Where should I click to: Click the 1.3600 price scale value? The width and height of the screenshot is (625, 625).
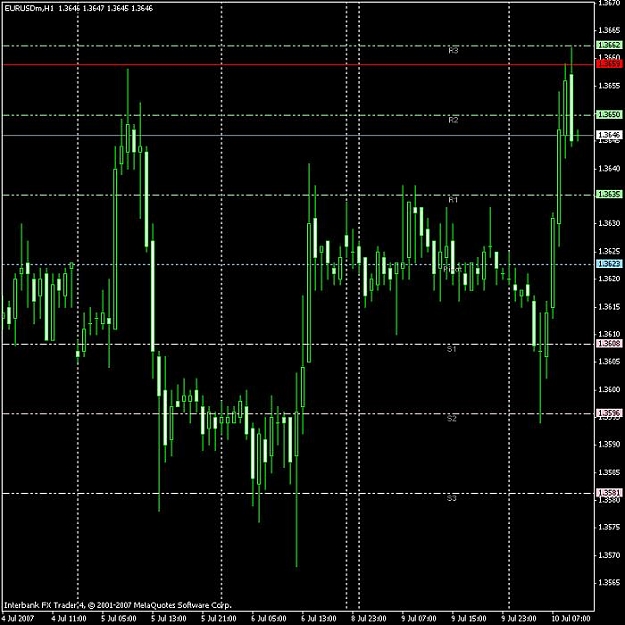[x=609, y=389]
